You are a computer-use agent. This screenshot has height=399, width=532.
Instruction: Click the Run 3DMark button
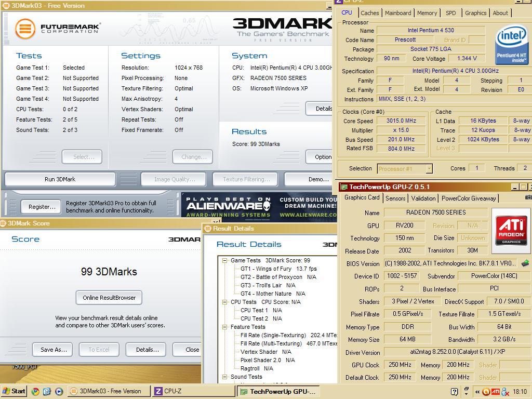tap(60, 179)
